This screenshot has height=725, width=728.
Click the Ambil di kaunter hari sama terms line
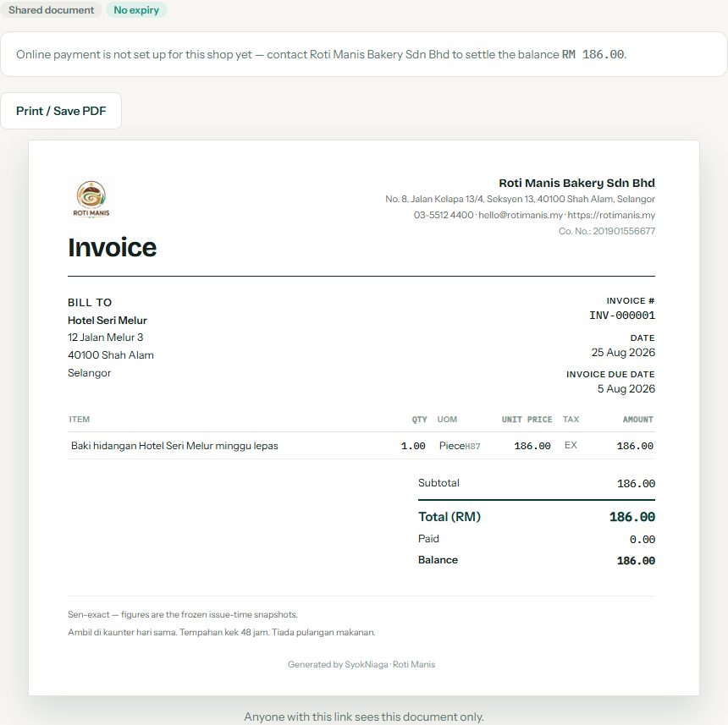pos(222,632)
